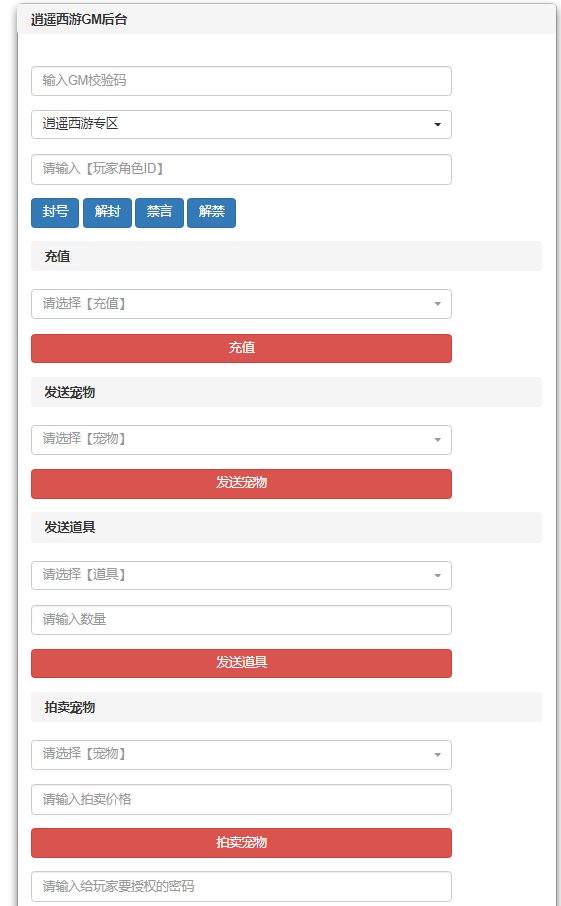The image size is (561, 906).
Task: Expand the 请选择【充值】 dropdown
Action: (241, 304)
